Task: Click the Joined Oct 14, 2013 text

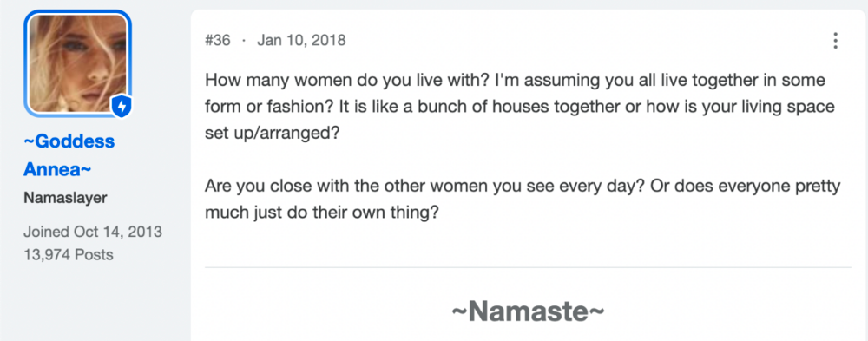Action: [x=93, y=232]
